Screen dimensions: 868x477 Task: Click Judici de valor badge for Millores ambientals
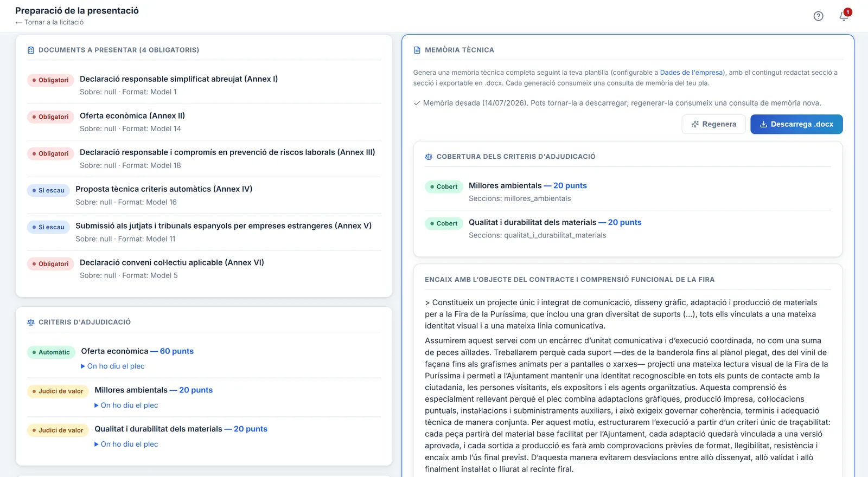[58, 391]
